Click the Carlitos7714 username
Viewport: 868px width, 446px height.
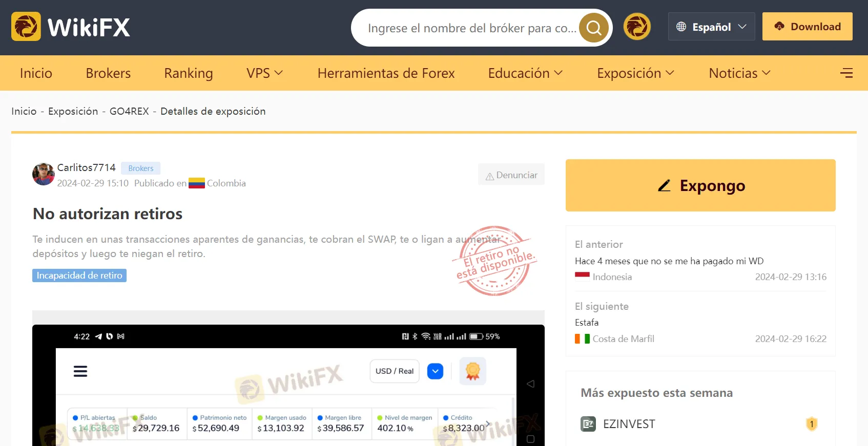click(x=86, y=167)
